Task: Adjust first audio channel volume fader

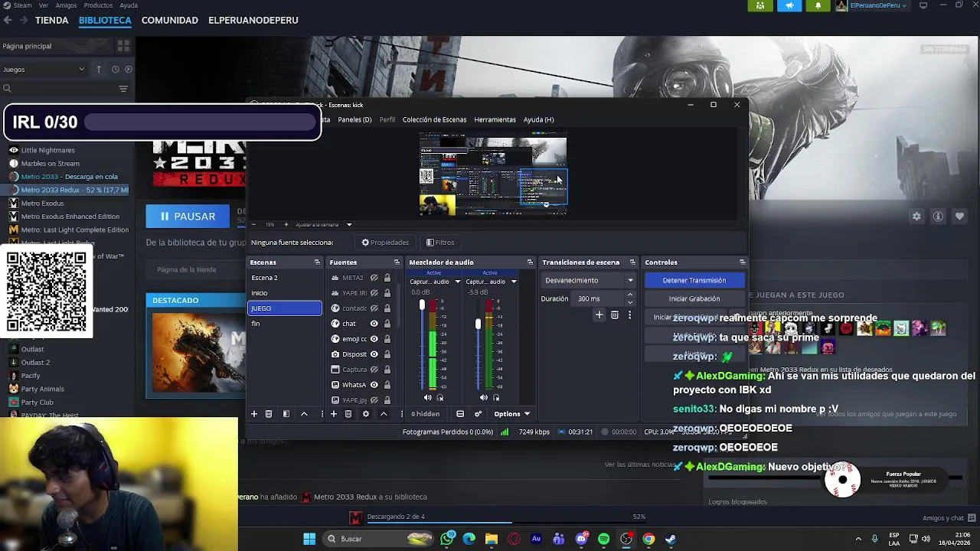Action: (422, 305)
